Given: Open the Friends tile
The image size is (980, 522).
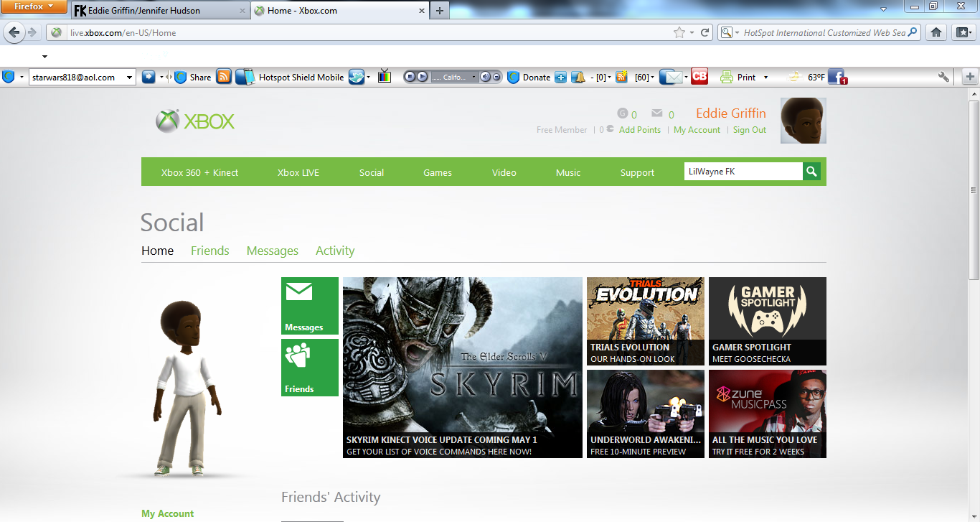Looking at the screenshot, I should point(310,368).
